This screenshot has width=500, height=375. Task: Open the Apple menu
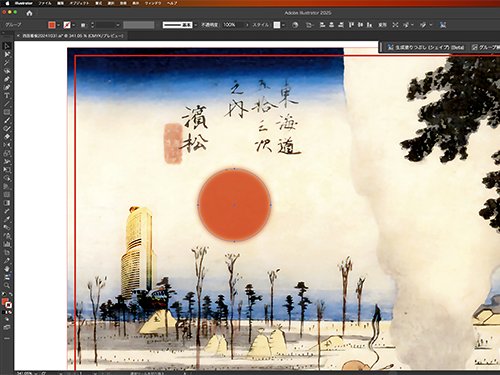tap(7, 3)
